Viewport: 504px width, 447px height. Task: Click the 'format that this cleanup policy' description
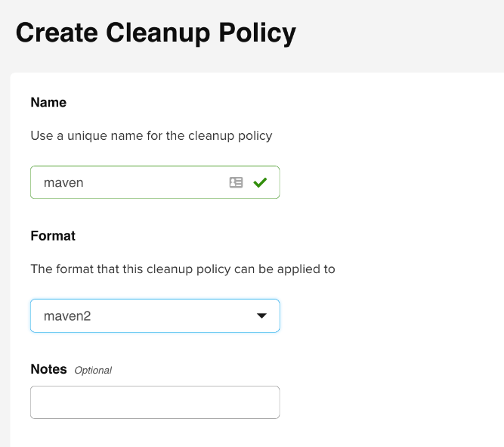[183, 269]
